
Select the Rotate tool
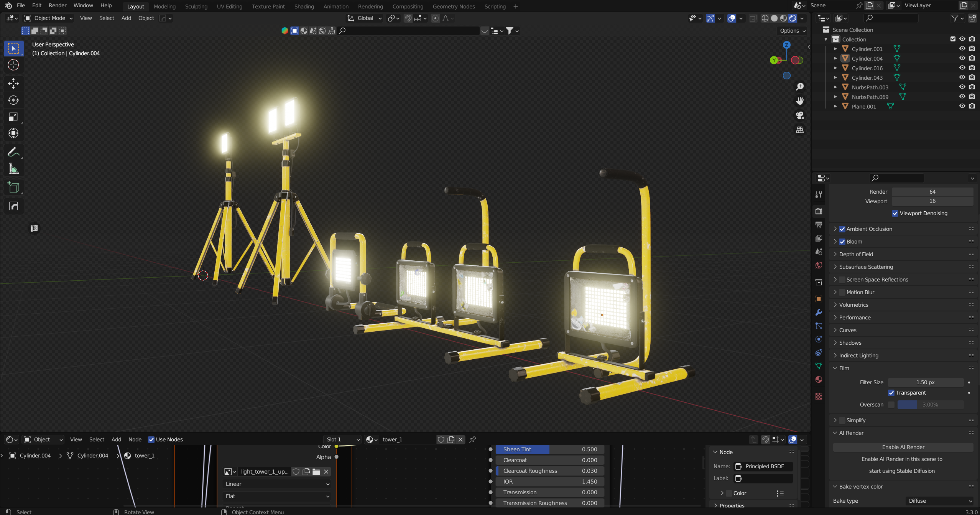pyautogui.click(x=13, y=100)
